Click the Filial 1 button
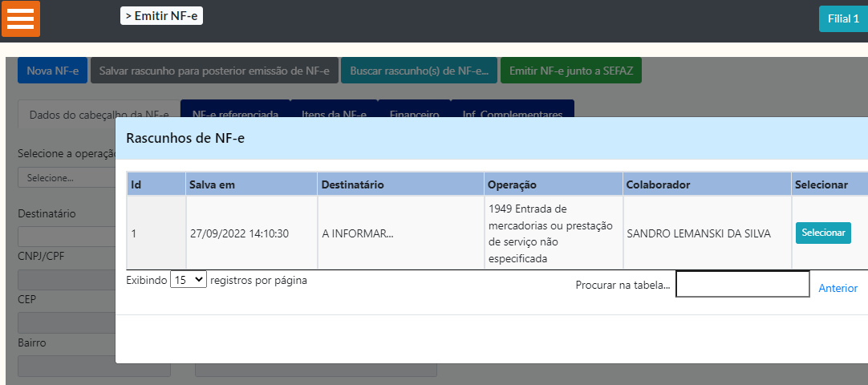This screenshot has height=385, width=868. pos(842,18)
